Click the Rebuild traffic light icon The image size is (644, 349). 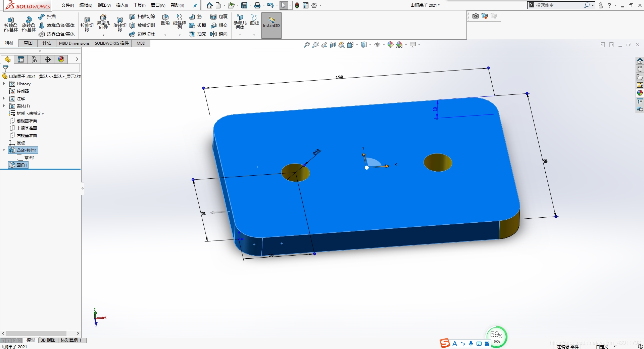297,5
